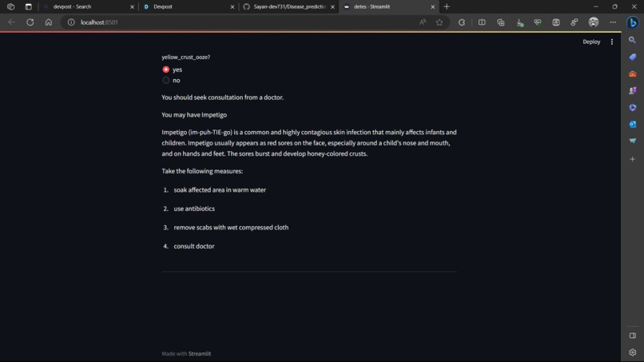Open Browser essentials heart icon

[538, 22]
